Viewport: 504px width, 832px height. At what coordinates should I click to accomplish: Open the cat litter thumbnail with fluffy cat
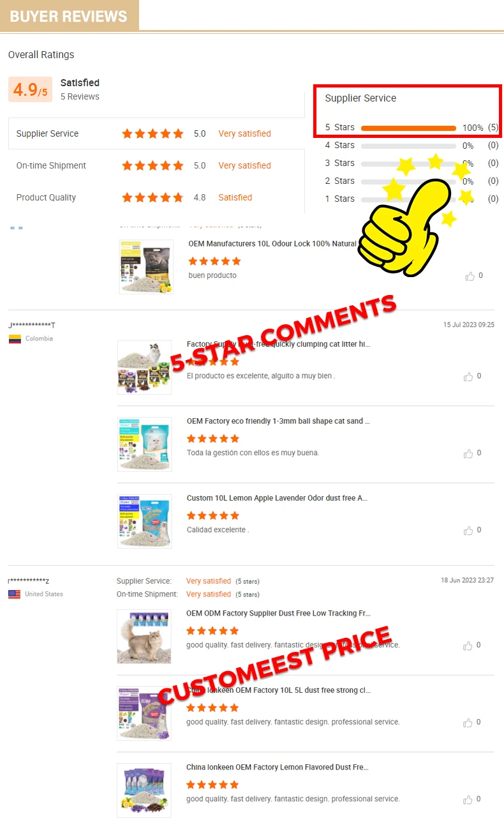click(144, 637)
